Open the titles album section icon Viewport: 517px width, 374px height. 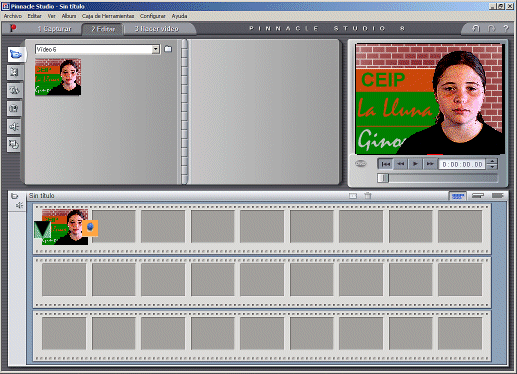[14, 90]
